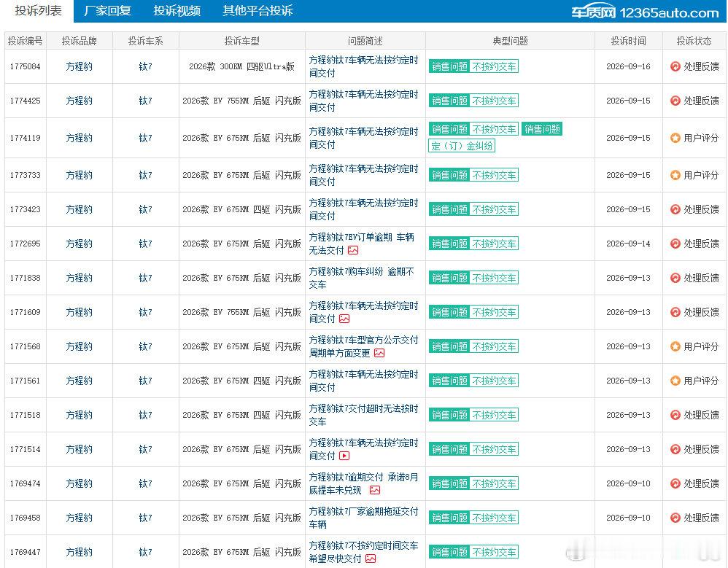728x568 pixels.
Task: Click the date 2026-09-16
Action: (628, 67)
